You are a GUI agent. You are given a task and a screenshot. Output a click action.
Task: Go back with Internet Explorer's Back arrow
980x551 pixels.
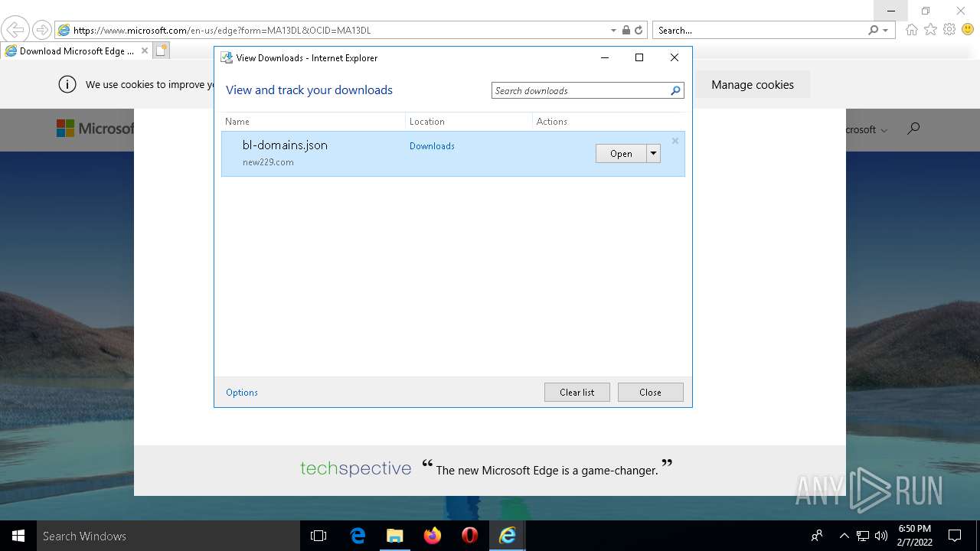pos(15,30)
